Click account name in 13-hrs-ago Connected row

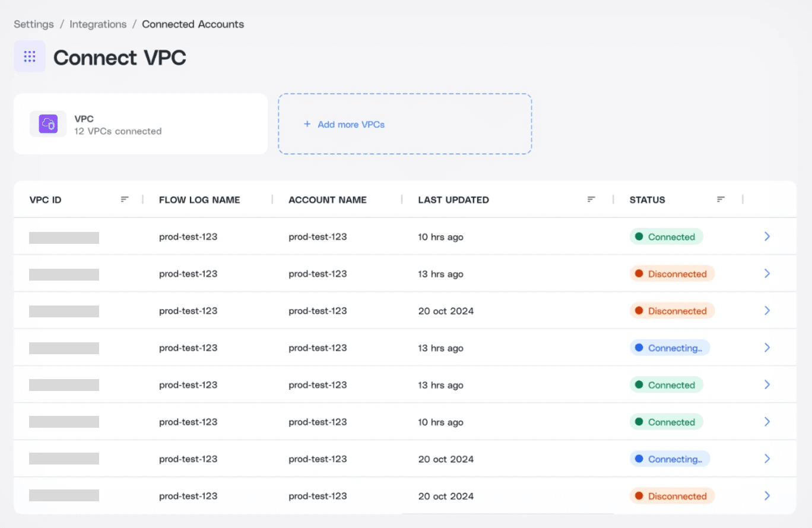coord(318,384)
